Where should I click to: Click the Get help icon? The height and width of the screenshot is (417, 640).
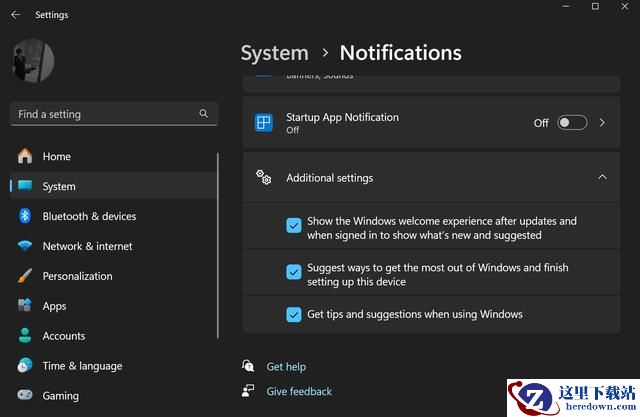(248, 366)
